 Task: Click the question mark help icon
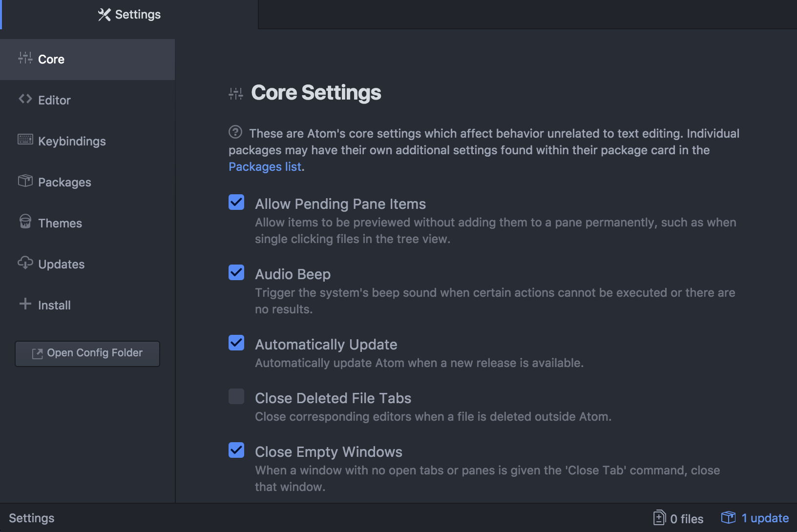point(235,132)
